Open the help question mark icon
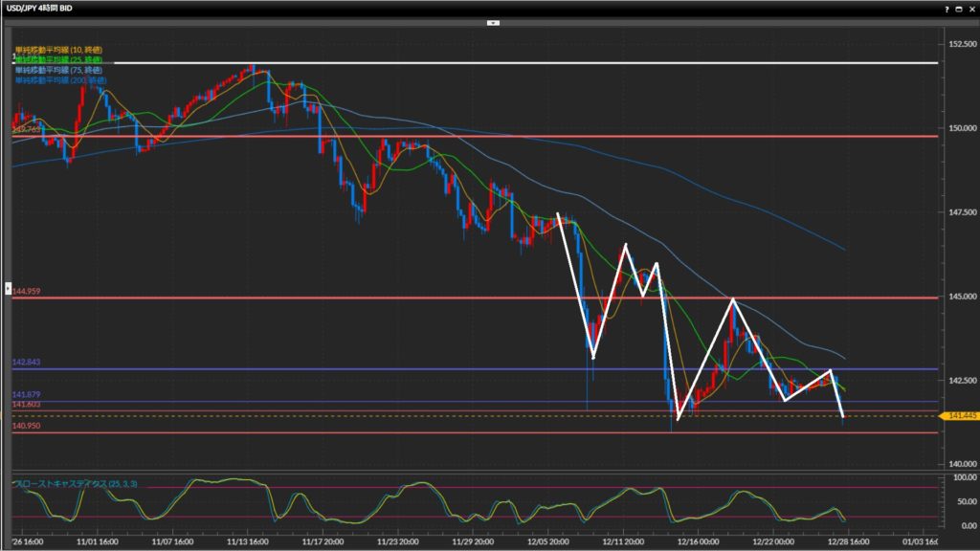Image resolution: width=980 pixels, height=551 pixels. pos(947,8)
